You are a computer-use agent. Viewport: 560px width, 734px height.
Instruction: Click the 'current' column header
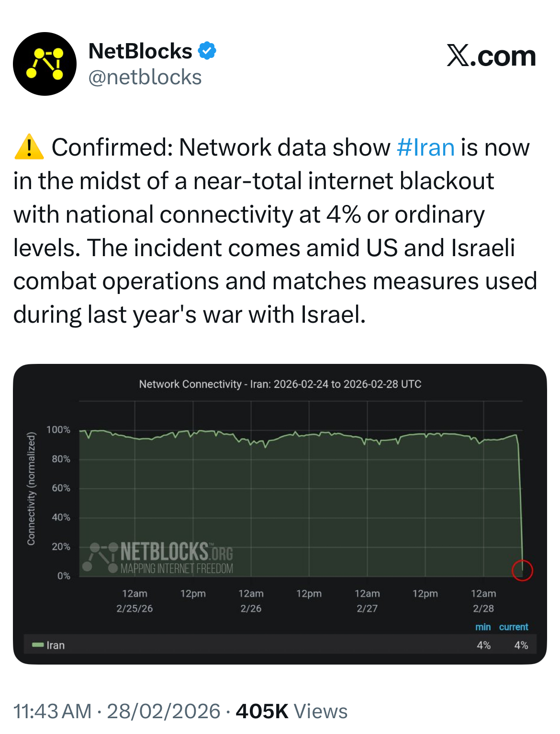coord(514,627)
